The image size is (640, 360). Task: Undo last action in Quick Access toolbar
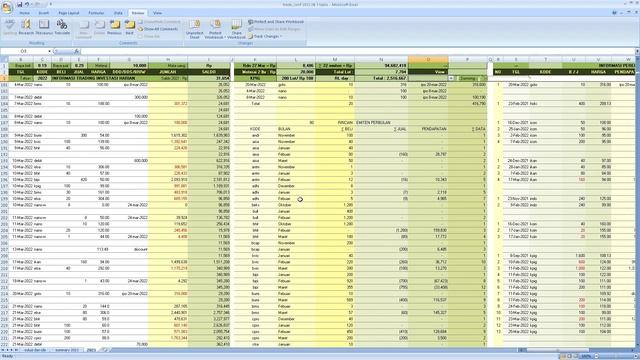coord(27,4)
